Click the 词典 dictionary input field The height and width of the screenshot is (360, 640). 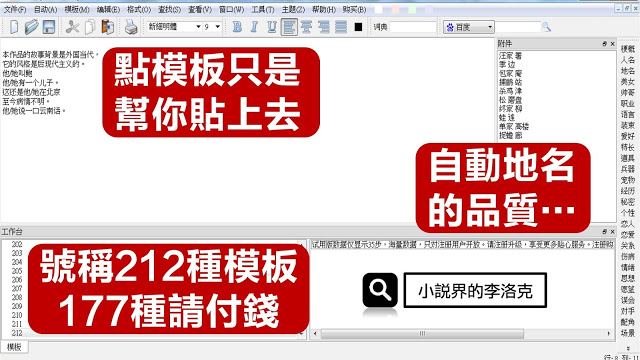point(413,27)
